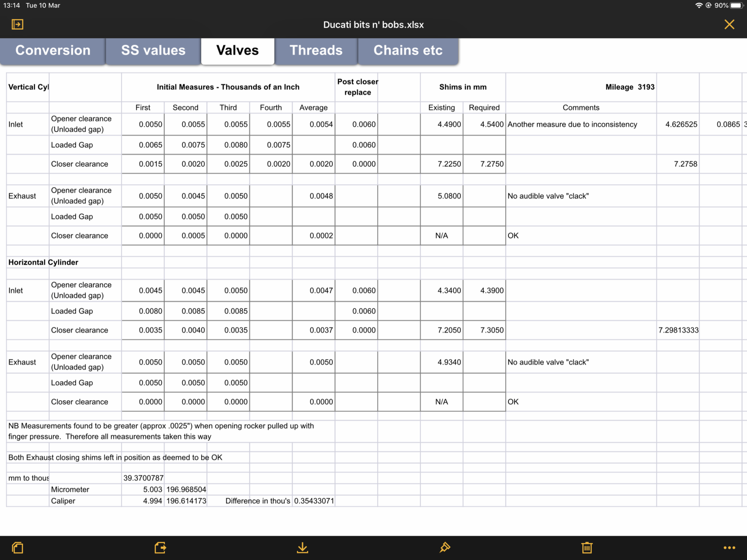Switch to the Conversion sheet tab

point(53,50)
